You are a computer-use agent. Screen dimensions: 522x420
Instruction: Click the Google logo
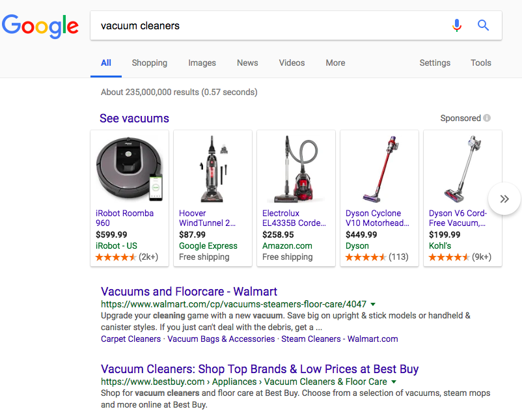(x=40, y=26)
